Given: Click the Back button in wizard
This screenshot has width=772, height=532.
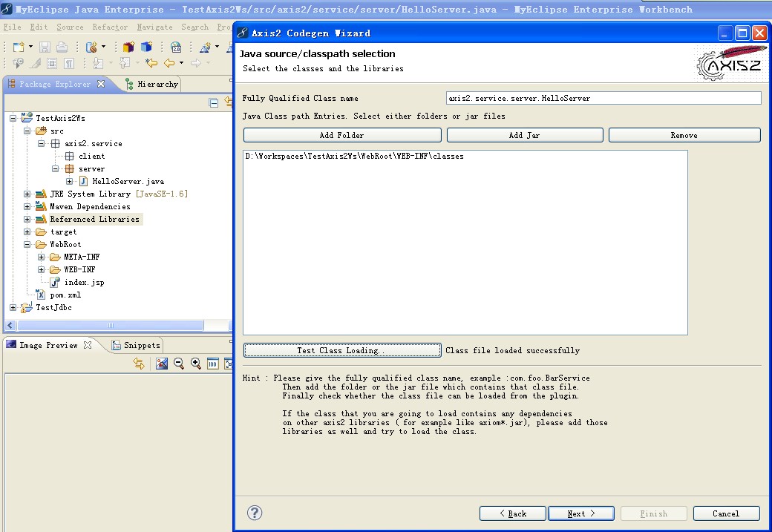Looking at the screenshot, I should (x=512, y=513).
